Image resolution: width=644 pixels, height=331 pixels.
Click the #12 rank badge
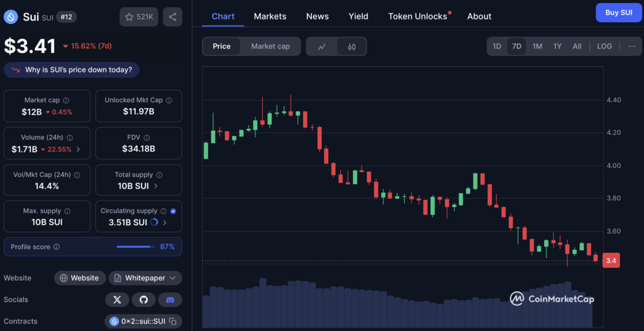(66, 17)
